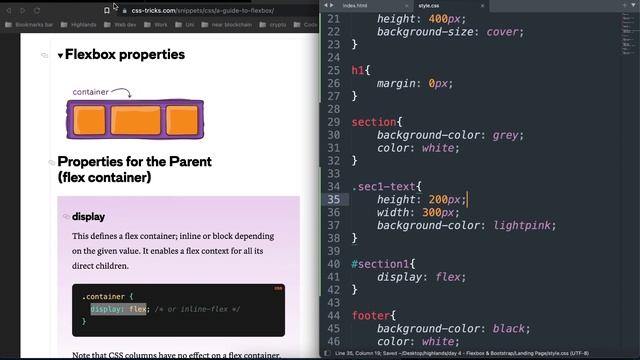This screenshot has width=640, height=360.
Task: Click line number 29 in the gutter
Action: pos(333,122)
